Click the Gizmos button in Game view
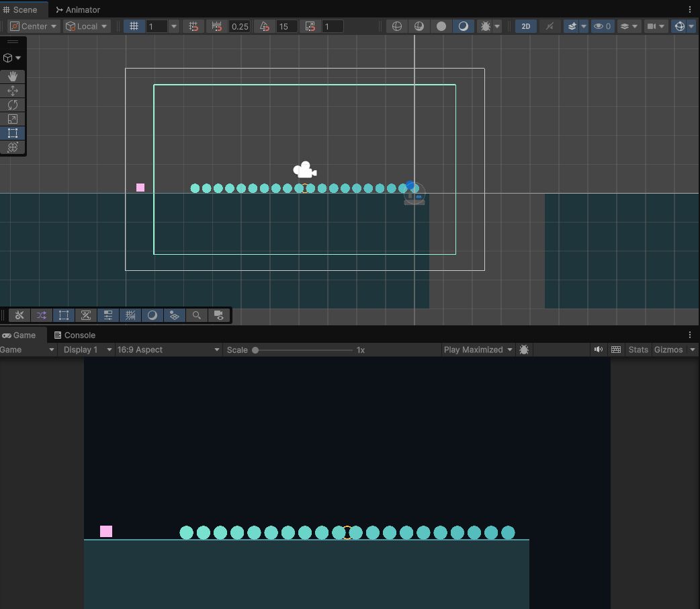700x609 pixels. [668, 350]
